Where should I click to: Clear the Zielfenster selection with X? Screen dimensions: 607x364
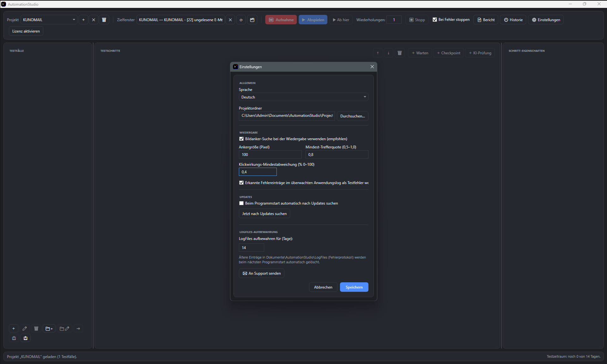230,20
